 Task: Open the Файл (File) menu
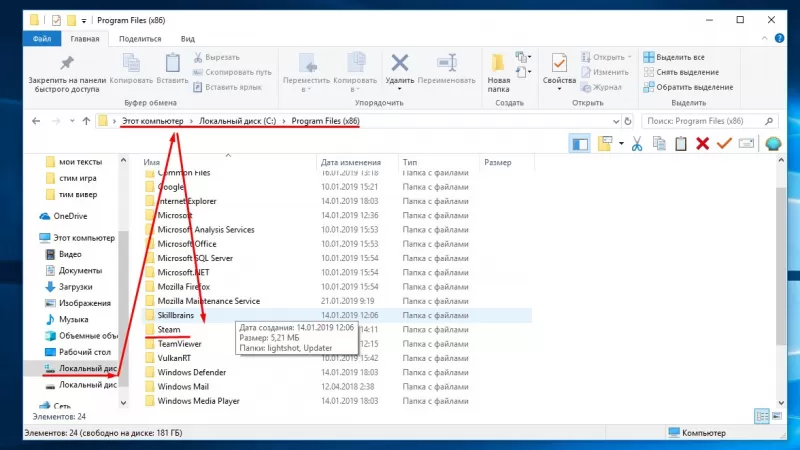(42, 39)
